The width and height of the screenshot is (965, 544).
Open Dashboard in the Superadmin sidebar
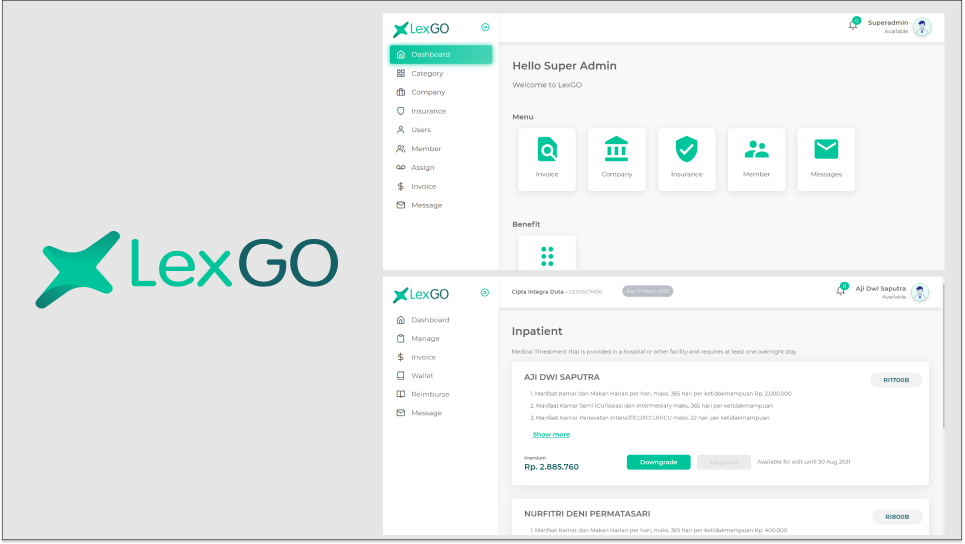click(441, 54)
